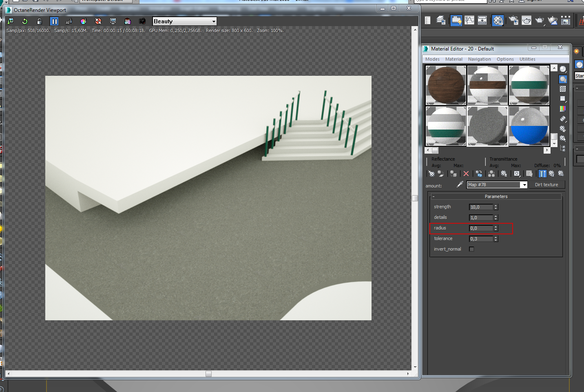Enable the invert_normal checkbox

471,249
